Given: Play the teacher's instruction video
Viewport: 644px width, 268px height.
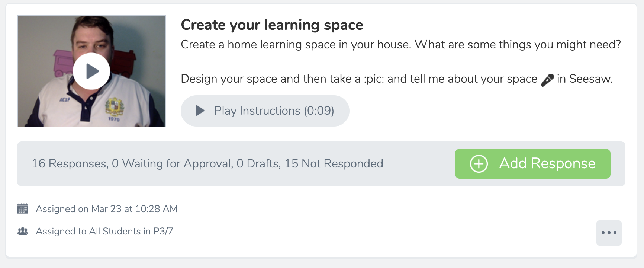Looking at the screenshot, I should (91, 71).
